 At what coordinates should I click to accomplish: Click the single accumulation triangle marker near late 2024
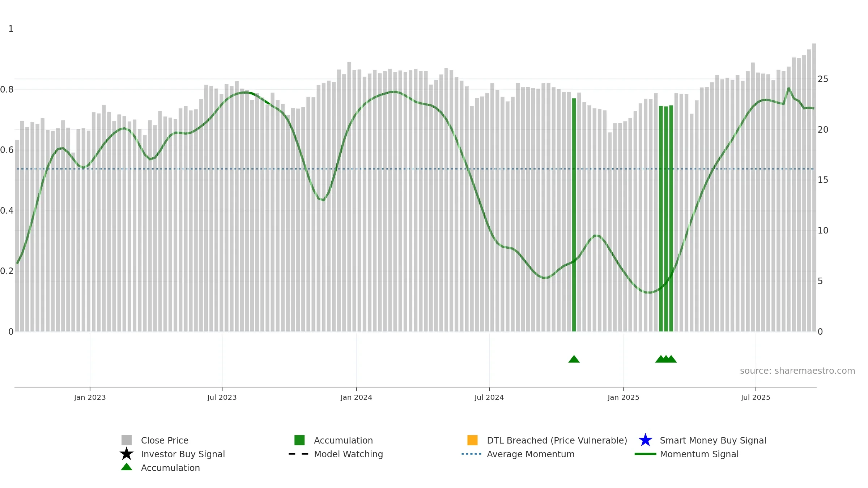click(x=574, y=359)
